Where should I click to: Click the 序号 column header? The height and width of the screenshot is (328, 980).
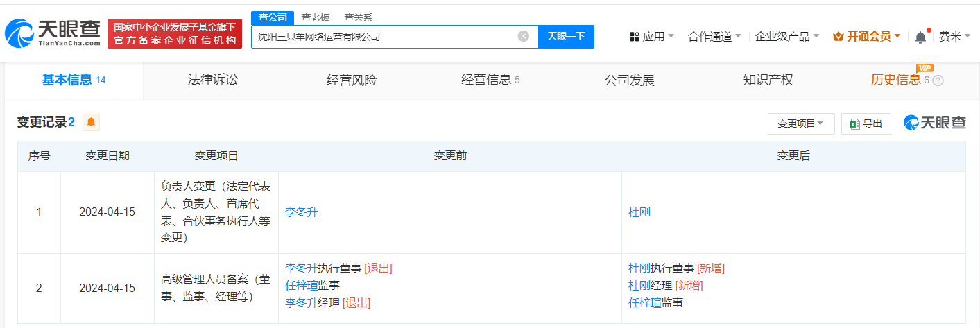click(x=39, y=157)
